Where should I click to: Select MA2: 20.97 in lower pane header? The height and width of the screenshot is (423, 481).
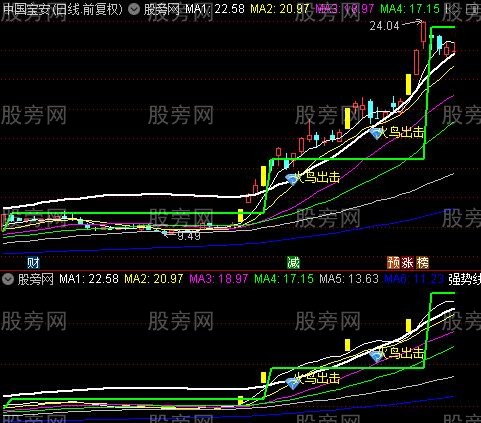pyautogui.click(x=154, y=279)
